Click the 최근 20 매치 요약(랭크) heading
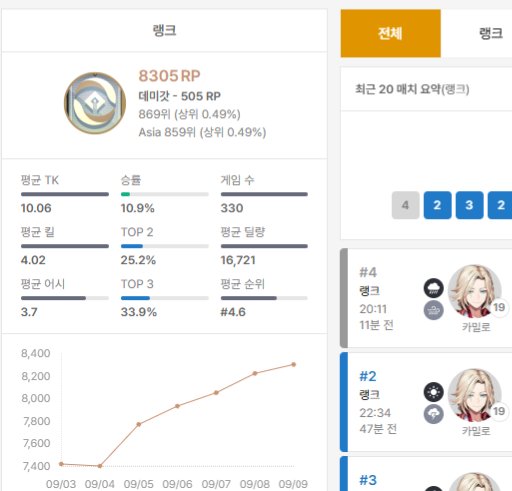This screenshot has width=512, height=491. pos(412,89)
